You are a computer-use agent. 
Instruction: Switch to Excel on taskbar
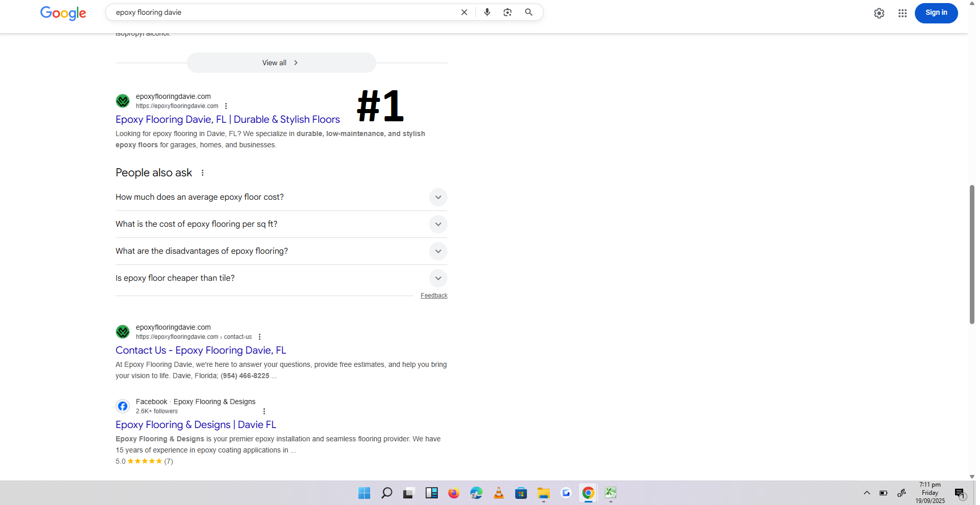tap(610, 493)
